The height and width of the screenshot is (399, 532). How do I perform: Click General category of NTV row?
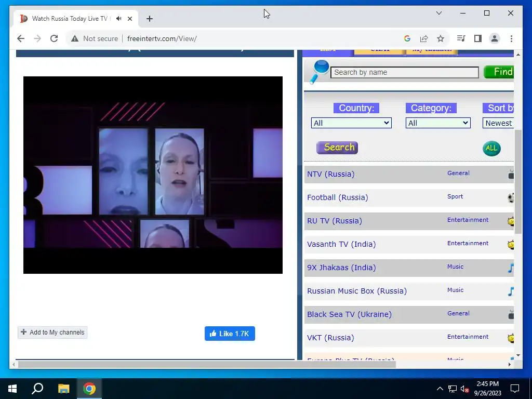(458, 173)
